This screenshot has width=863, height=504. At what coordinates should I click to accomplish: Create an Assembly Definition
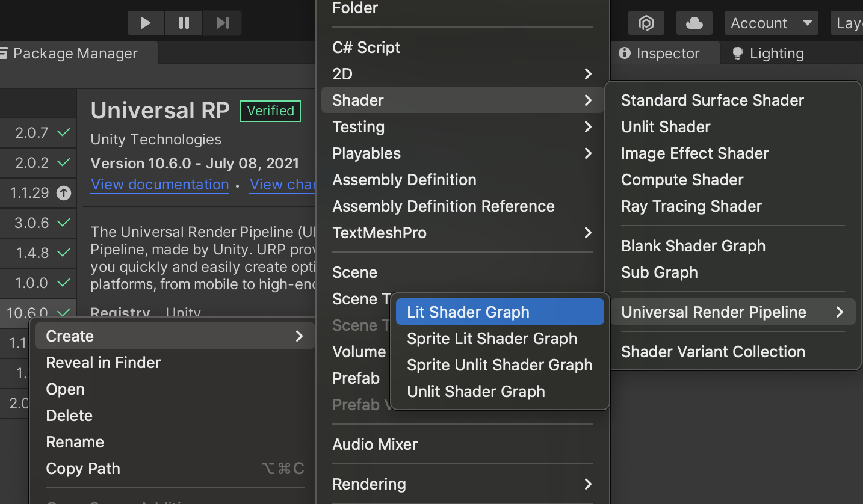pos(462,180)
